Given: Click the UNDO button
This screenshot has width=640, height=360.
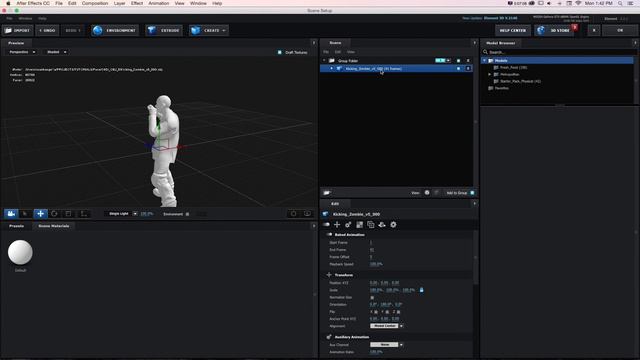Looking at the screenshot, I should point(47,30).
